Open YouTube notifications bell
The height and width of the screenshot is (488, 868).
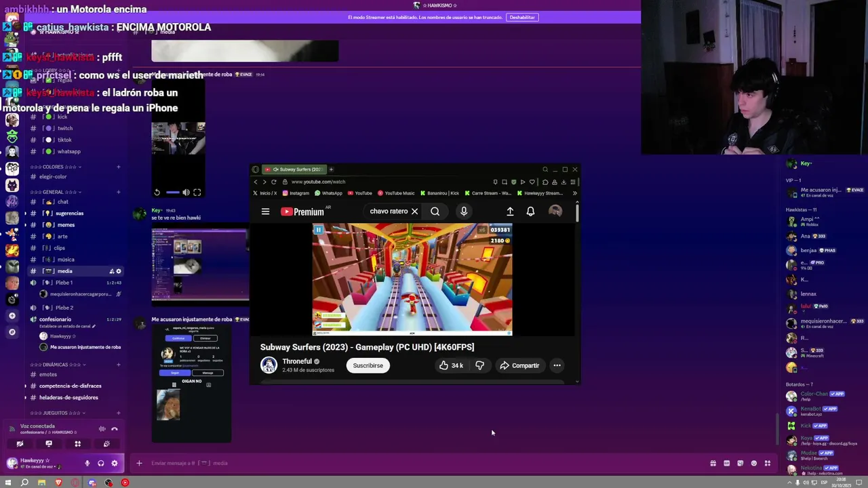[530, 211]
